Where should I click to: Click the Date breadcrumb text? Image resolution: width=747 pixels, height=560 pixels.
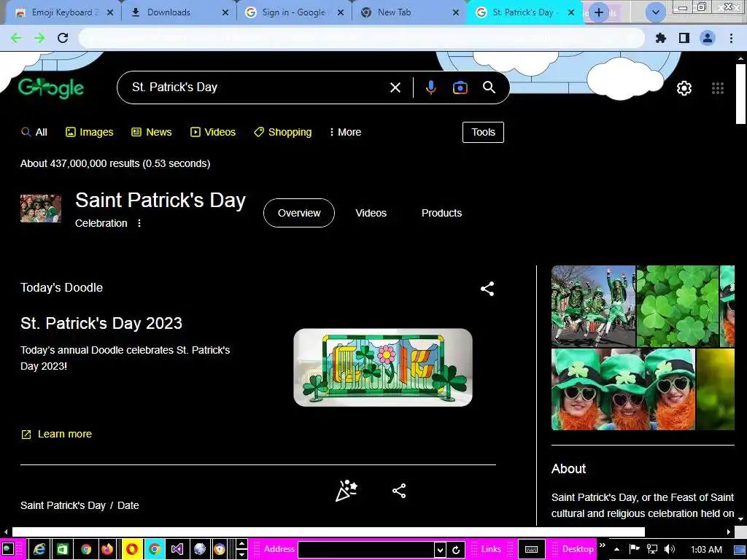tap(128, 505)
